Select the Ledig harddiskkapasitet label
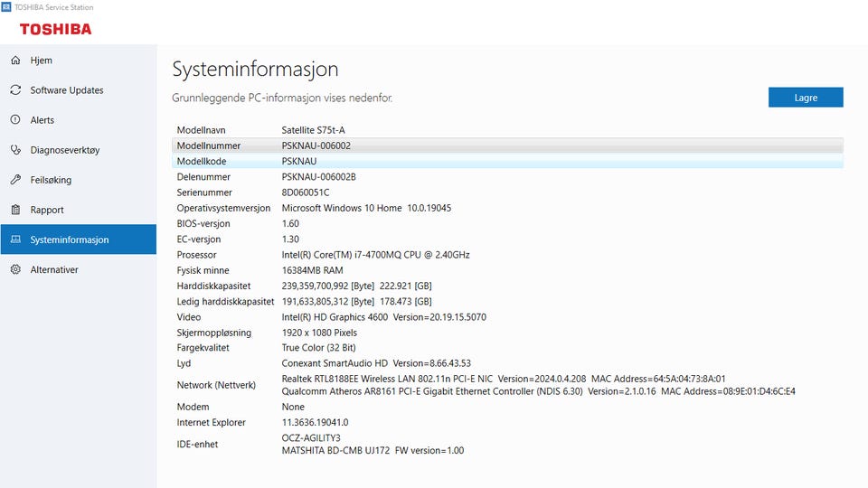Image resolution: width=868 pixels, height=488 pixels. pos(225,301)
